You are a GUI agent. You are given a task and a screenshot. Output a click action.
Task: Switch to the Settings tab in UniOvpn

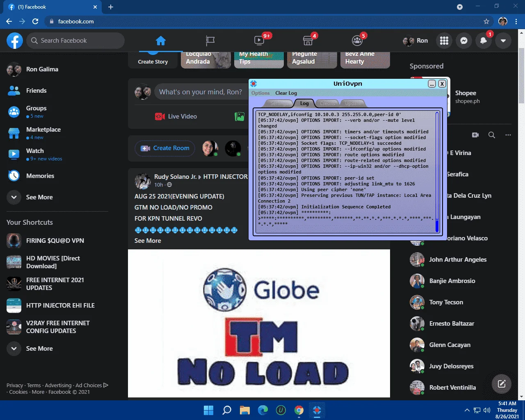[279, 103]
